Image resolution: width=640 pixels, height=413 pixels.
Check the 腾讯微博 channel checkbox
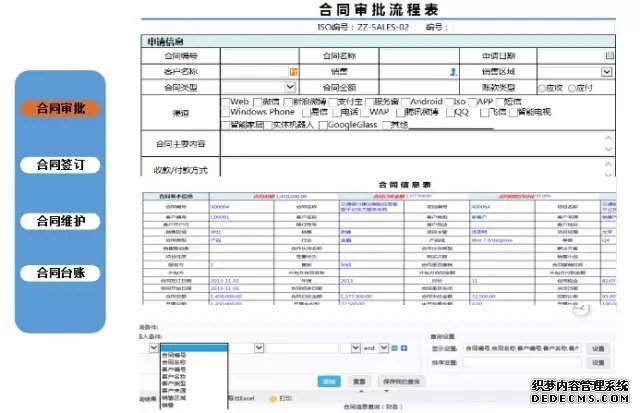(401, 112)
